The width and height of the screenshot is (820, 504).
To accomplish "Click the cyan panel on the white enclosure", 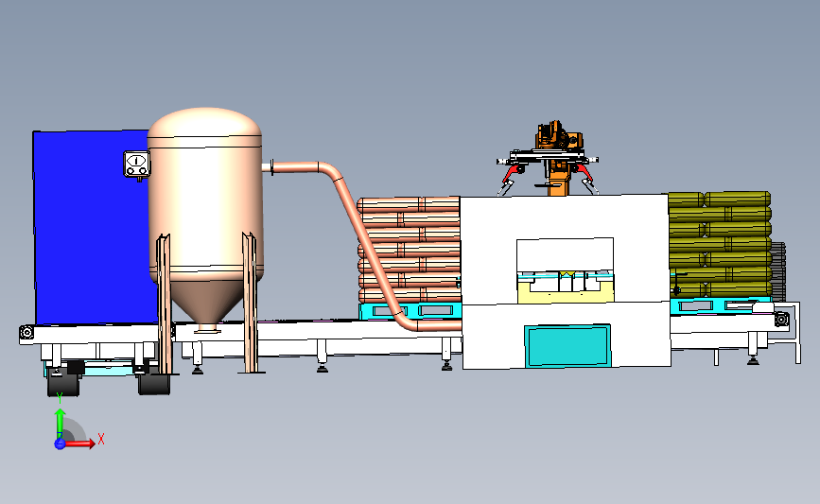I will (567, 345).
